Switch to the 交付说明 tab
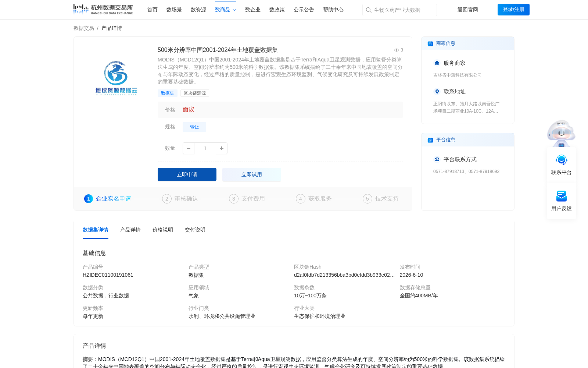 coord(195,230)
